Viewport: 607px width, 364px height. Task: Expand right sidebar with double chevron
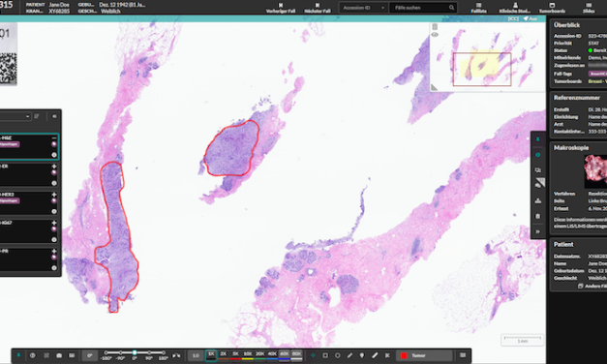(x=537, y=231)
